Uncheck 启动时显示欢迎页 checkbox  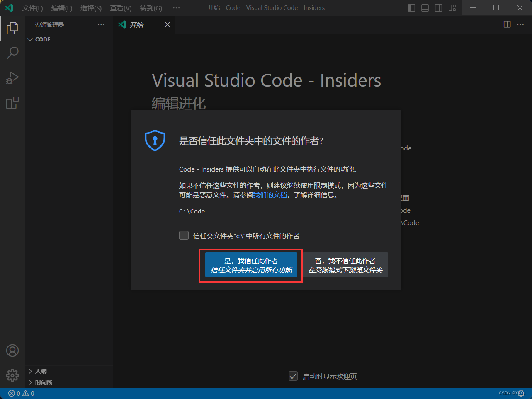pos(293,376)
